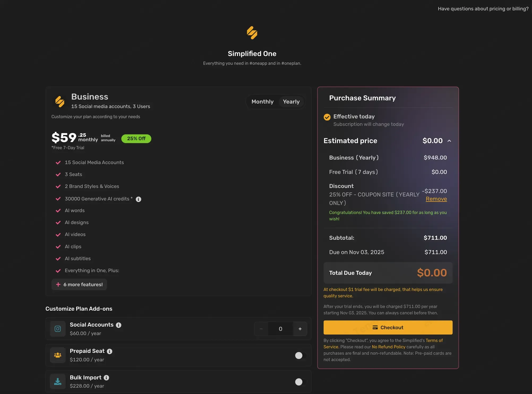Viewport: 532px width, 394px height.
Task: Collapse the Estimated price breakdown chevron
Action: coord(449,141)
